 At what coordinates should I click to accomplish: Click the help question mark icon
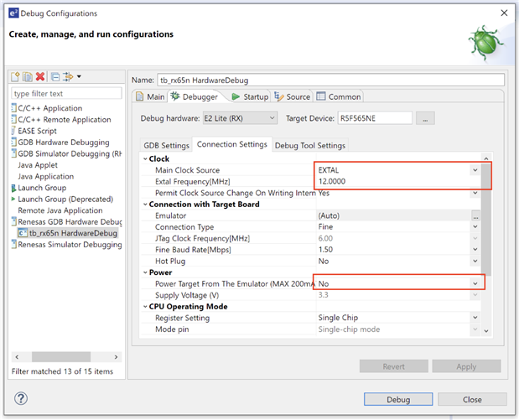pos(22,399)
